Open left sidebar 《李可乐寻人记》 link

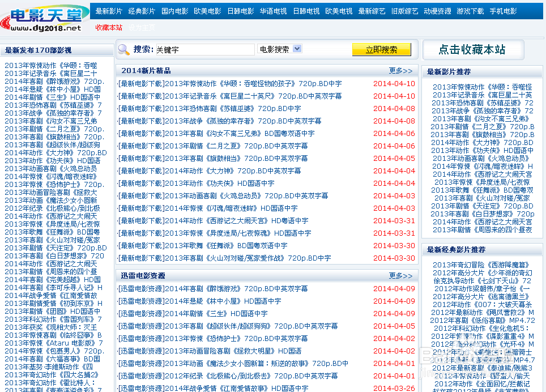[54, 288]
